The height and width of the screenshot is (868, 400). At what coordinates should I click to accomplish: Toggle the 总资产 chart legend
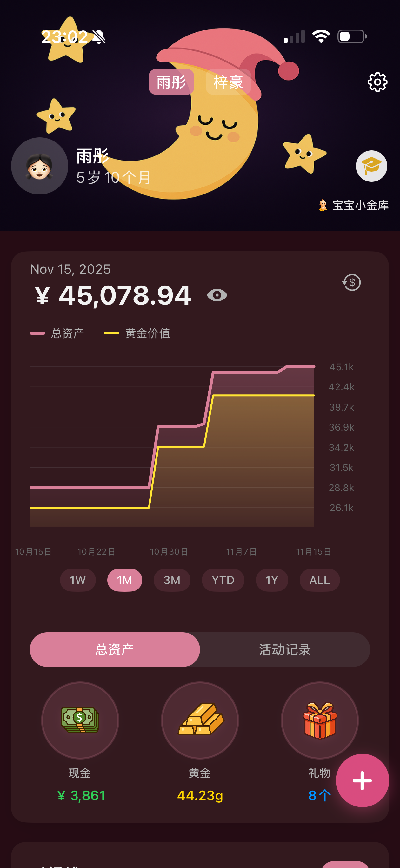pos(58,333)
